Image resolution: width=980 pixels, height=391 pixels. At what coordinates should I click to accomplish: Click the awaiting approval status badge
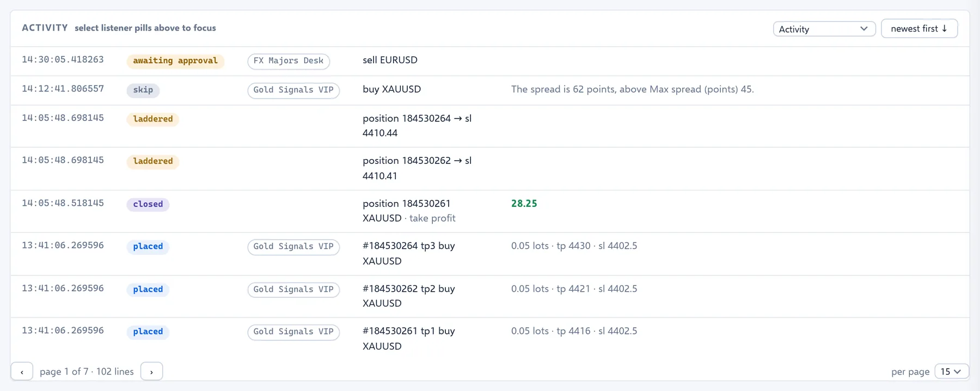[x=175, y=61]
